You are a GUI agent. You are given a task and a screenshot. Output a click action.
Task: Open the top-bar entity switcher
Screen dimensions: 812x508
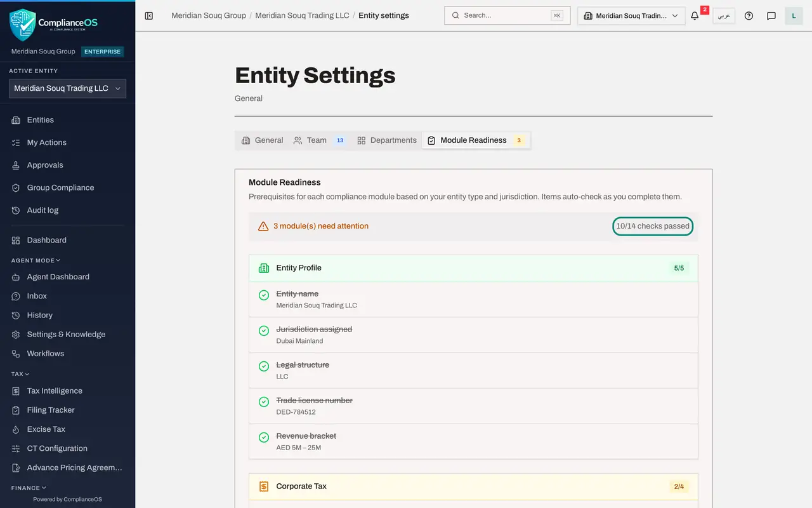point(631,16)
